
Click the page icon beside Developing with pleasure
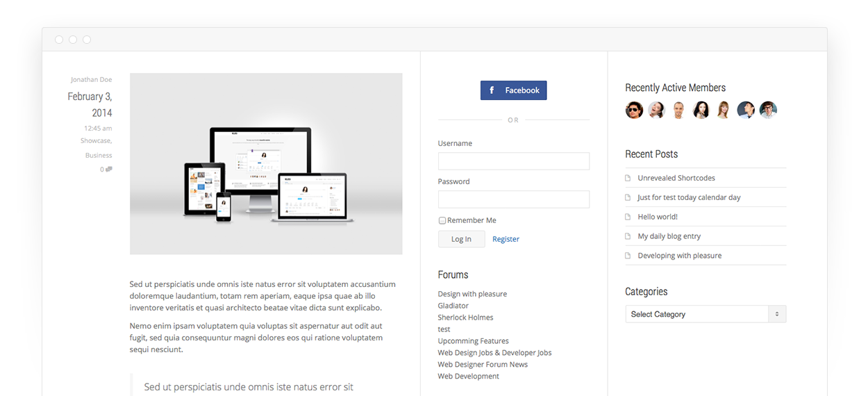coord(628,256)
